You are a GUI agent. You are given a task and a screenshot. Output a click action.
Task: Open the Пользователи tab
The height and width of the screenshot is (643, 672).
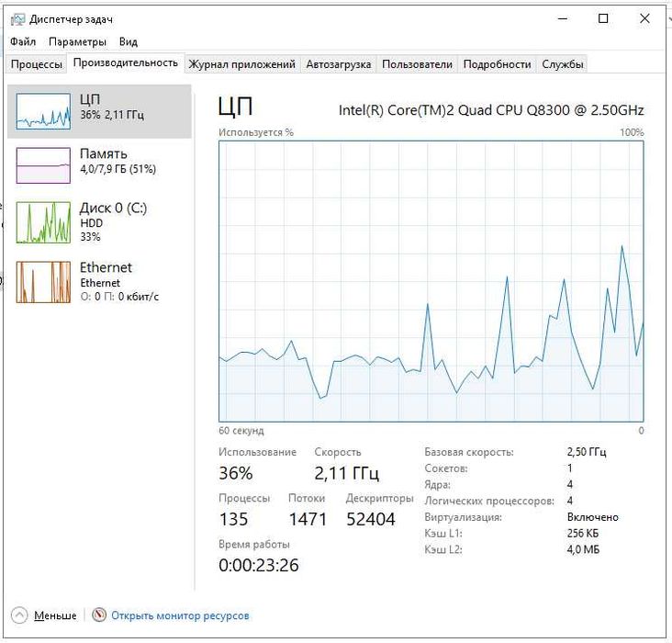coord(417,64)
